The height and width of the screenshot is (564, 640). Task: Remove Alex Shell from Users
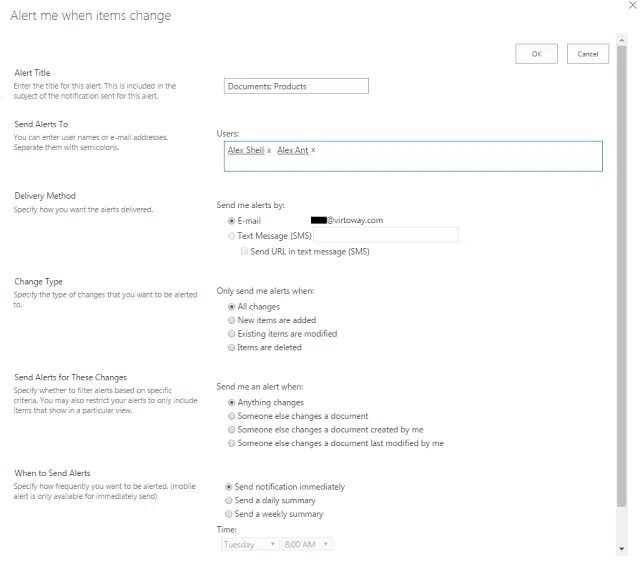click(269, 151)
